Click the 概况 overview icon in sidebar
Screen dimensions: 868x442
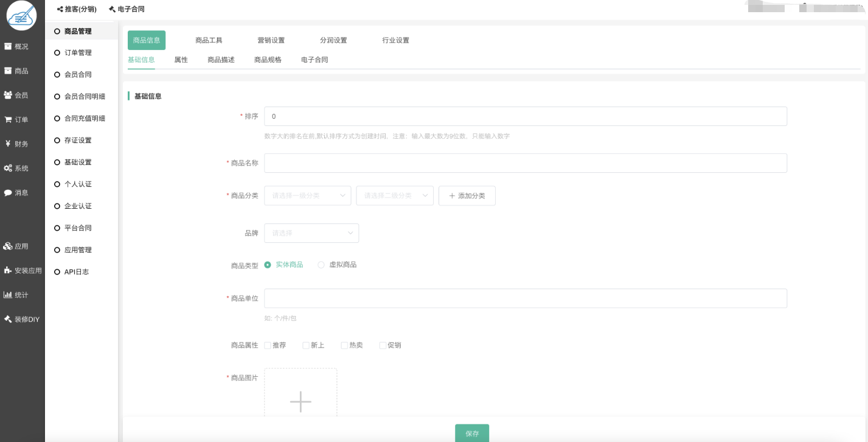[8, 46]
